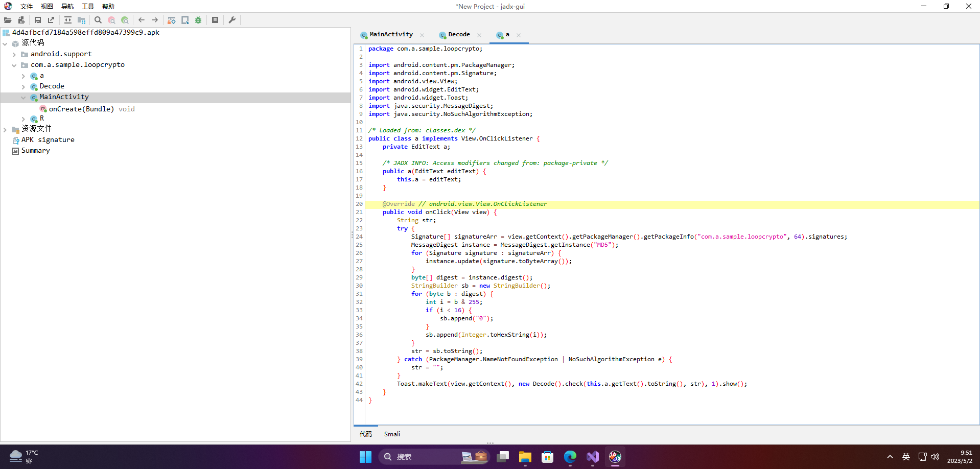Expand the Decode class node
This screenshot has height=469, width=980.
point(24,87)
